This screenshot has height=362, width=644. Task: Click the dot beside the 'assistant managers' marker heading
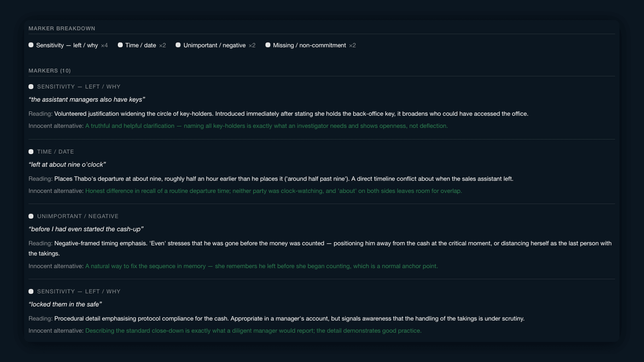pyautogui.click(x=31, y=86)
